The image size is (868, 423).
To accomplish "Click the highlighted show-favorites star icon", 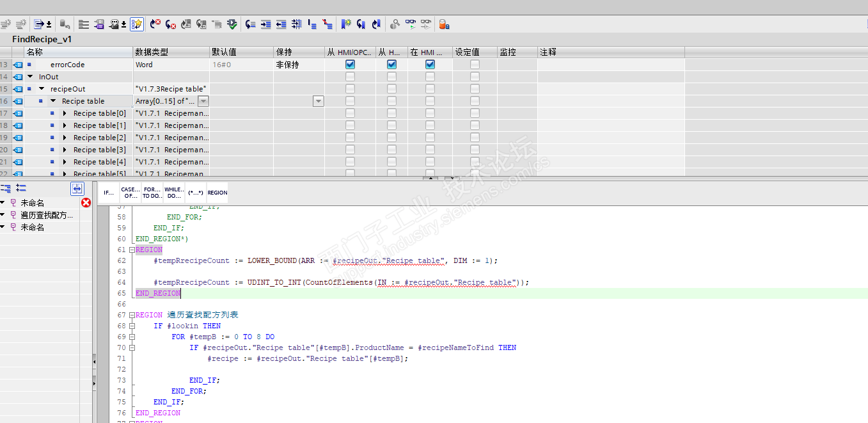I will click(x=137, y=24).
